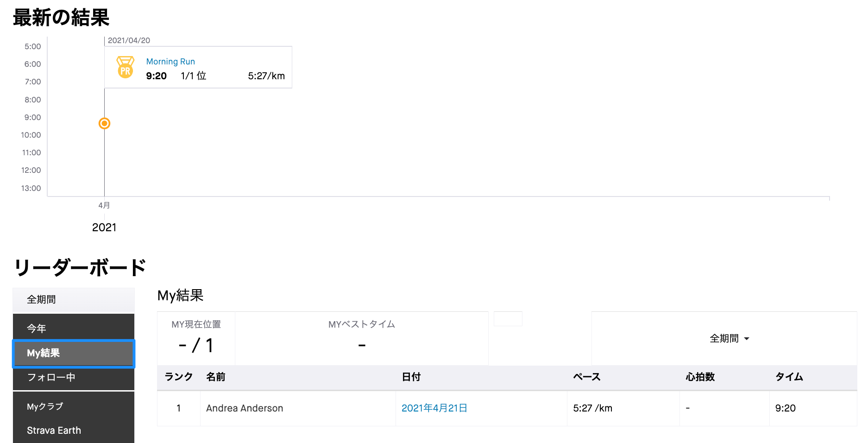
Task: Click the MY現在位置 summary box
Action: point(196,338)
